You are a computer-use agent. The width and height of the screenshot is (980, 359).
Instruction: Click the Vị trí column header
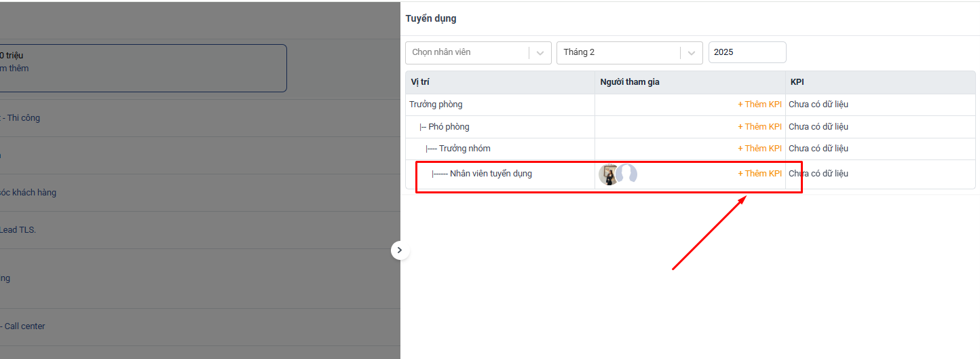pos(420,82)
